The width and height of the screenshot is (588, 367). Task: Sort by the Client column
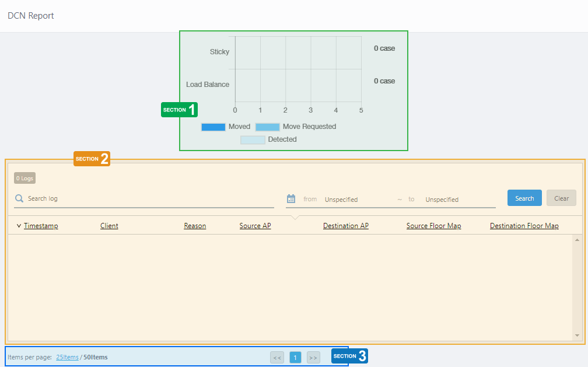point(109,226)
